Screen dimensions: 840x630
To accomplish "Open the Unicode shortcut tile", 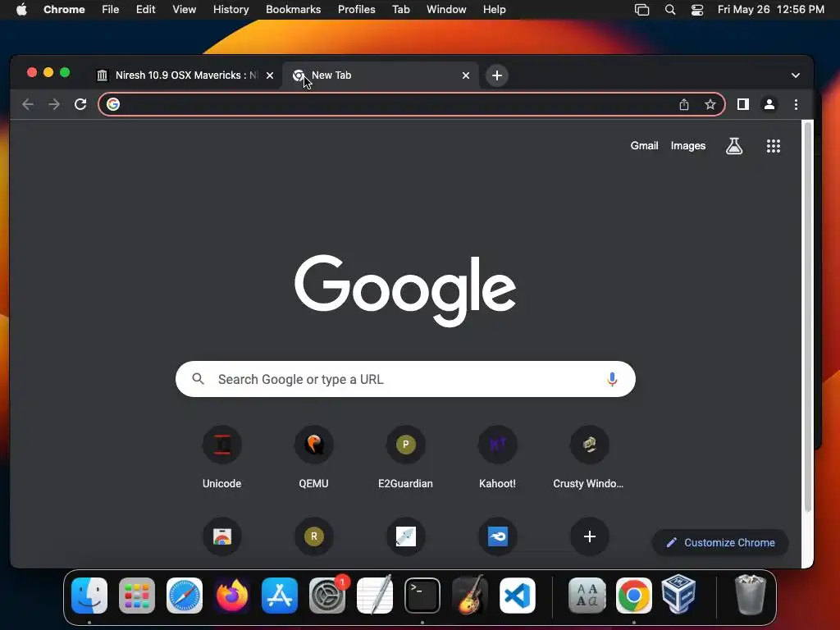I will [x=221, y=458].
